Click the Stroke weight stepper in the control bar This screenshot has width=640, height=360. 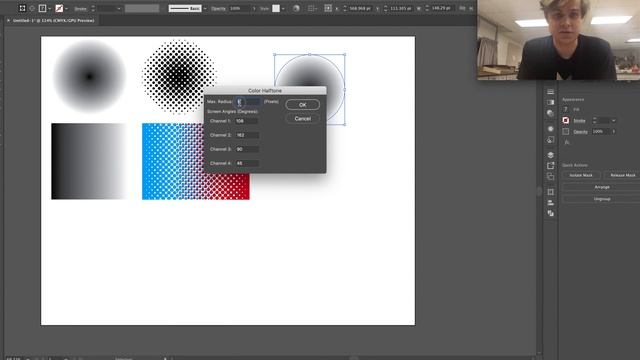pyautogui.click(x=93, y=8)
